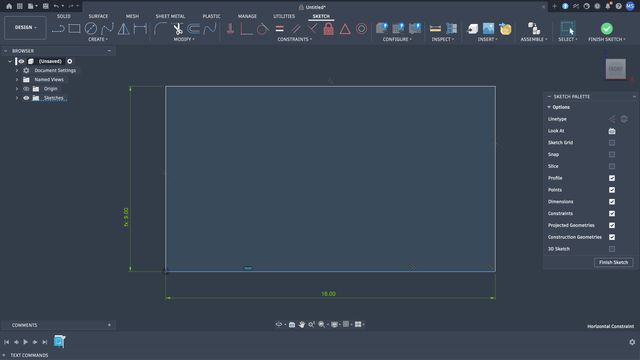Select the Center Diameter Circle tool
640x360 pixels.
coord(91,29)
